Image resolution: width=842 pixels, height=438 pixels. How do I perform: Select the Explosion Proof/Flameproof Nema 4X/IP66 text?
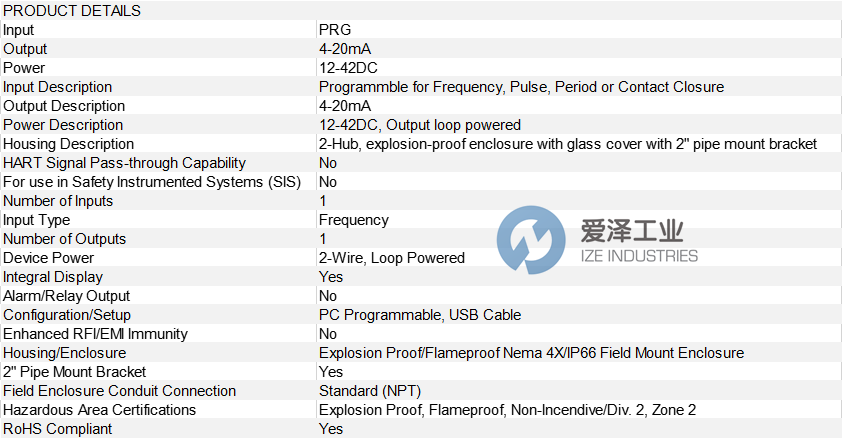click(x=531, y=353)
